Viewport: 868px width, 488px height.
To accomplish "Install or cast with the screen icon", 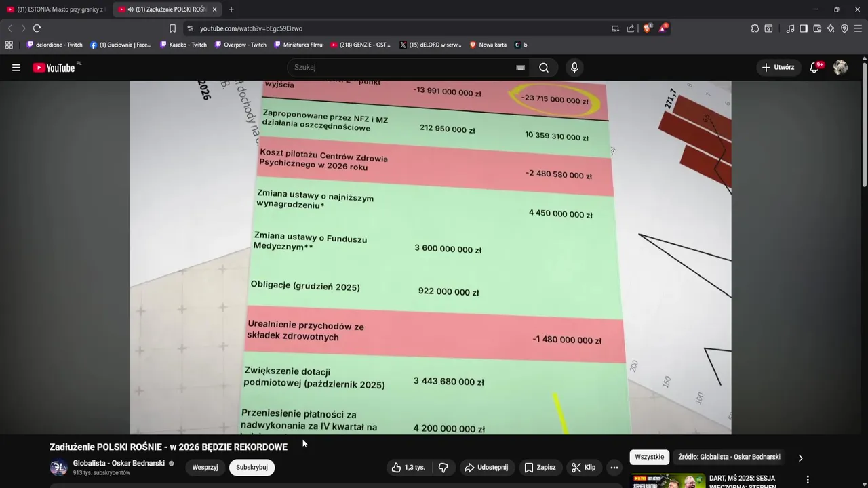I will [615, 28].
